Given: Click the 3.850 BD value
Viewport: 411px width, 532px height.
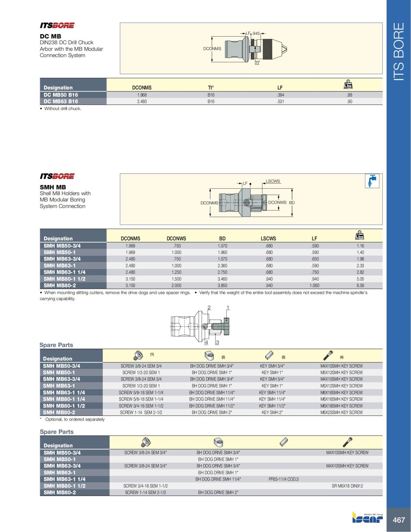Looking at the screenshot, I should point(222,285).
